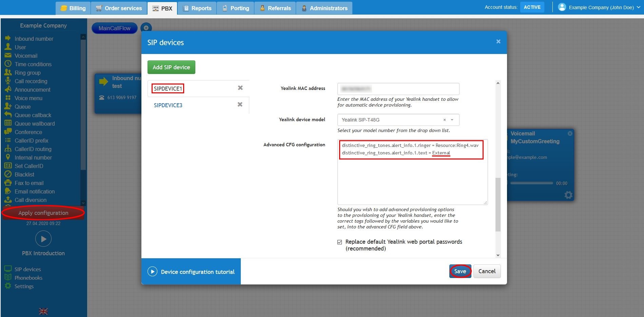
Task: Click the add call flow plus icon
Action: (x=146, y=28)
